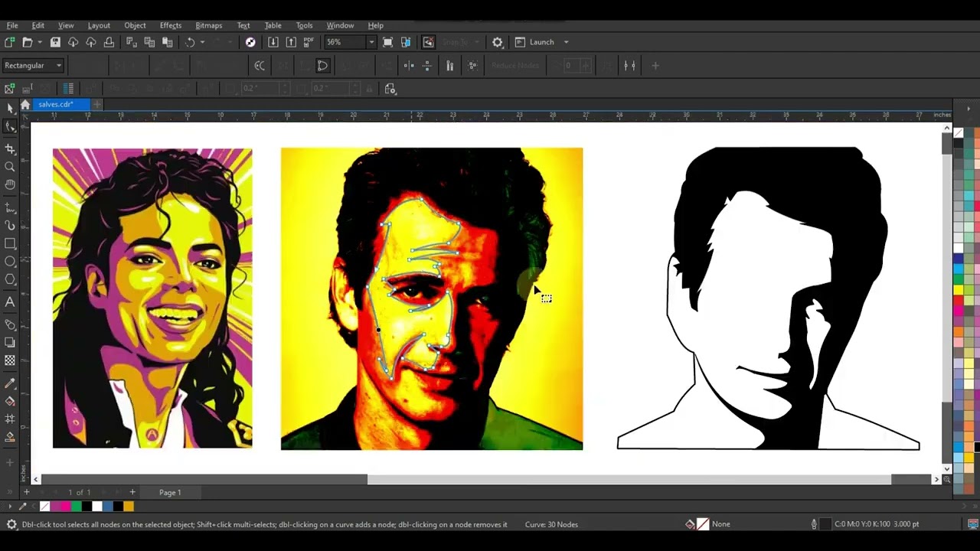Select the Color Eyedropper tool

10,383
